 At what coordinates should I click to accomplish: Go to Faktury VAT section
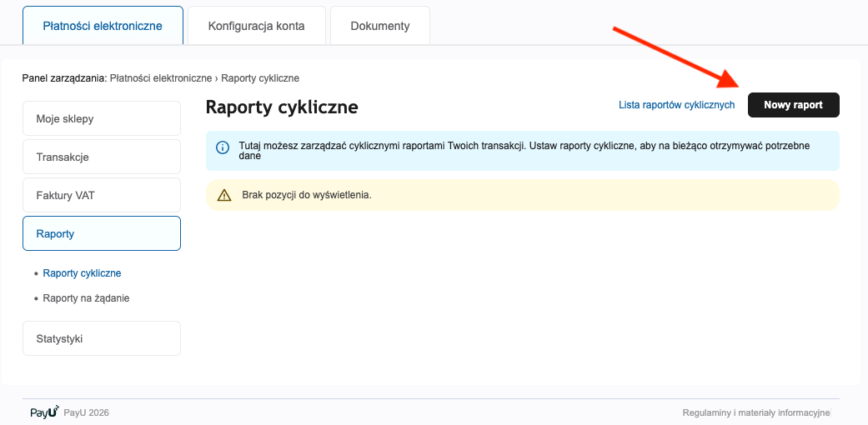(102, 195)
